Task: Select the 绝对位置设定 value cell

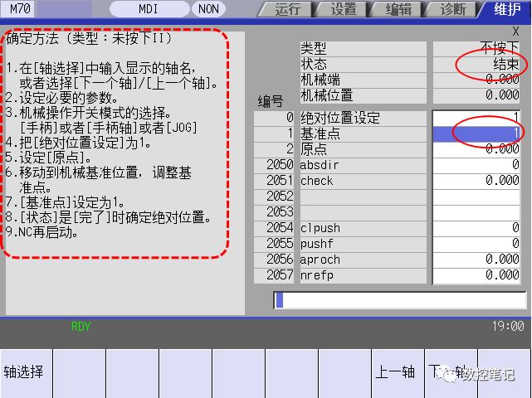Action: point(477,118)
